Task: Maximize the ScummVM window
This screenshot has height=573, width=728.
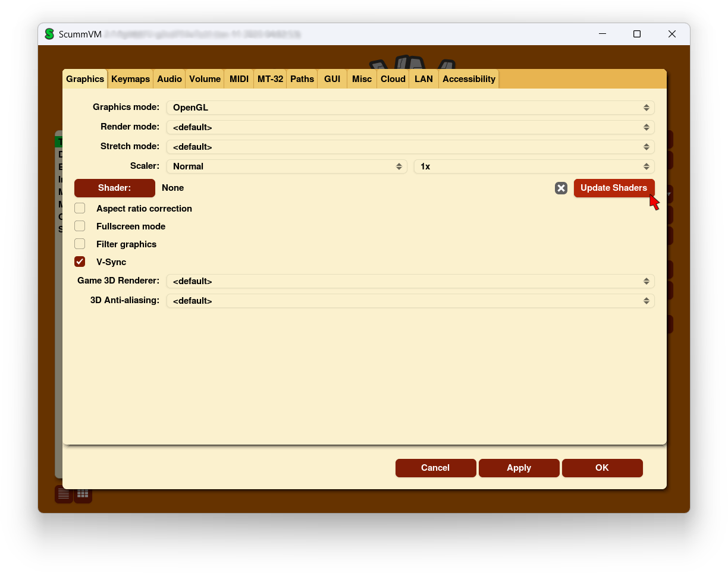Action: [637, 34]
